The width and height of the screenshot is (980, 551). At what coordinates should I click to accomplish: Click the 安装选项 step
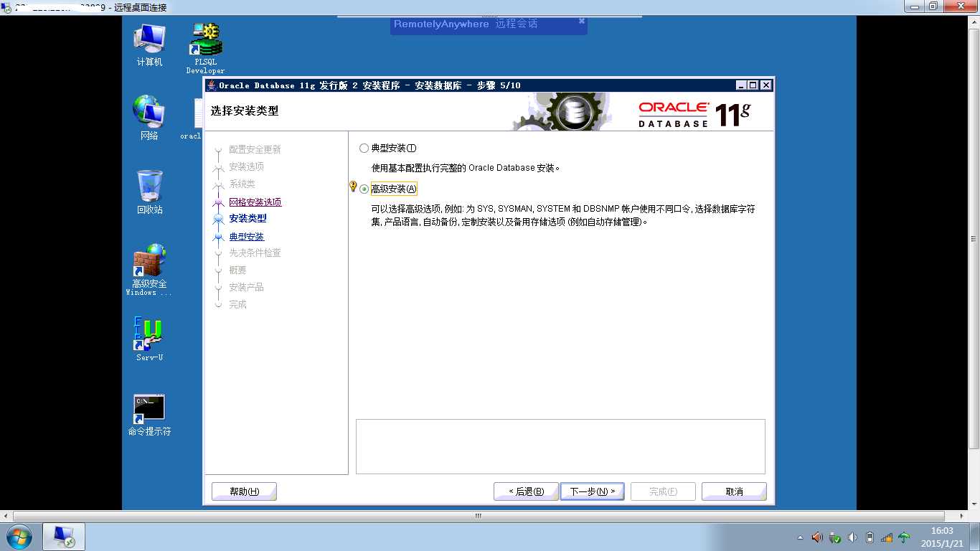tap(247, 166)
